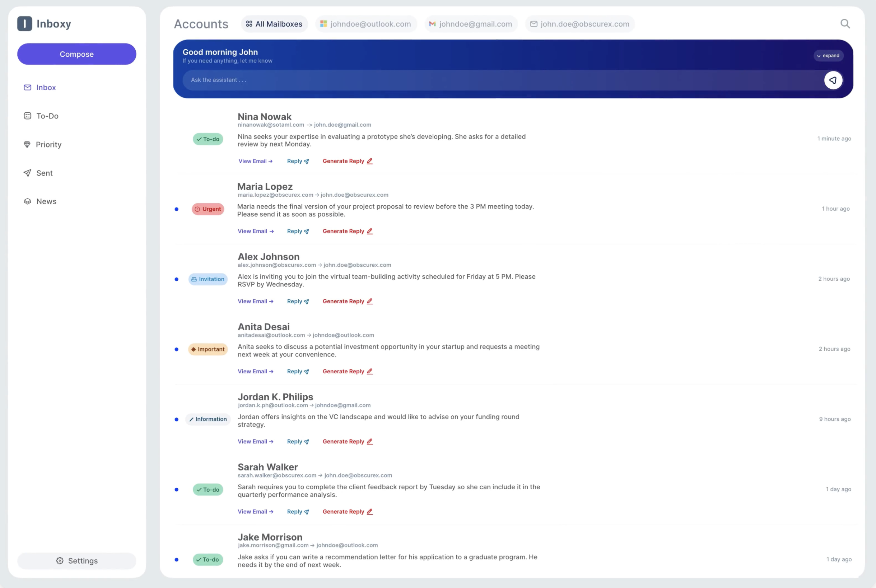Click the Inboxy logo icon

25,24
